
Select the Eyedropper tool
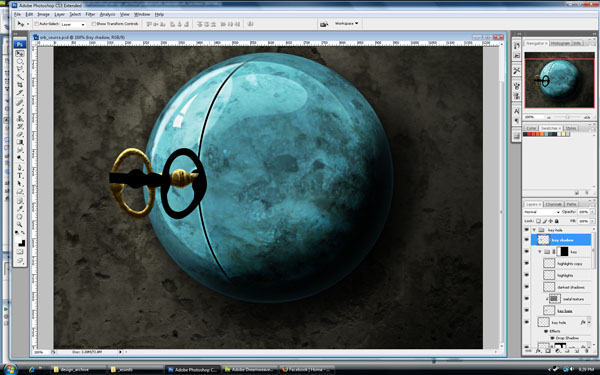[x=20, y=209]
